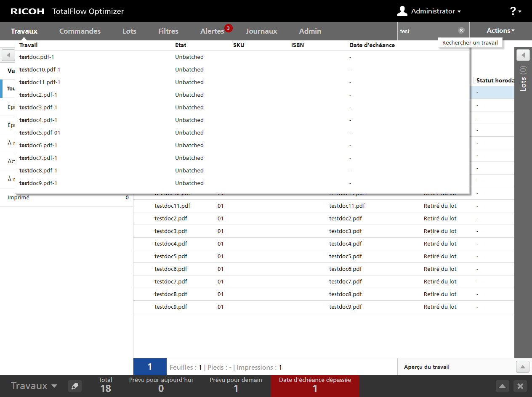Open the Actions dropdown menu

[x=500, y=31]
